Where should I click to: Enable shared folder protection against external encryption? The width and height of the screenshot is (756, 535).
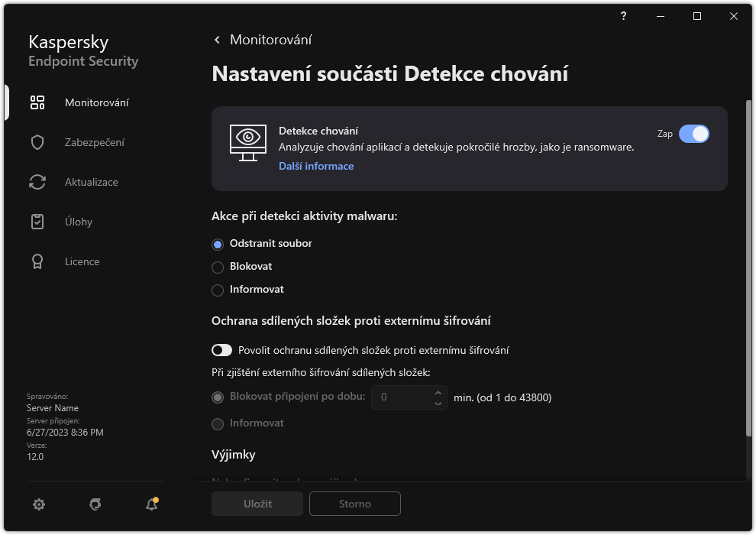221,349
